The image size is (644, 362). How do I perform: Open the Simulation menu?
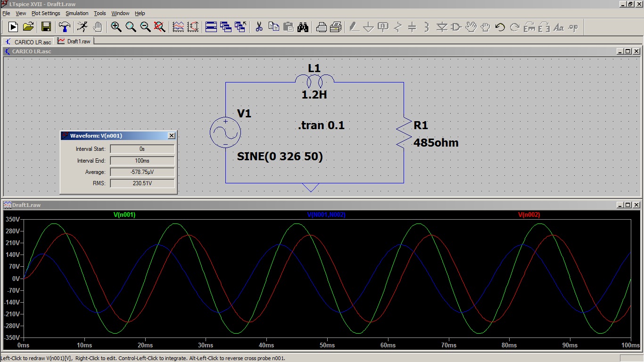77,13
